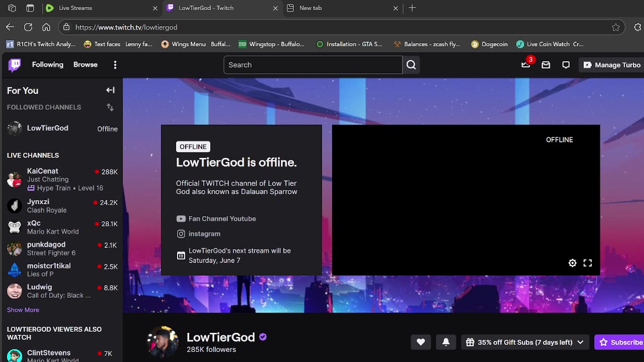This screenshot has width=644, height=362.
Task: Open the three-dot more menu in Twitch nav
Action: 115,65
